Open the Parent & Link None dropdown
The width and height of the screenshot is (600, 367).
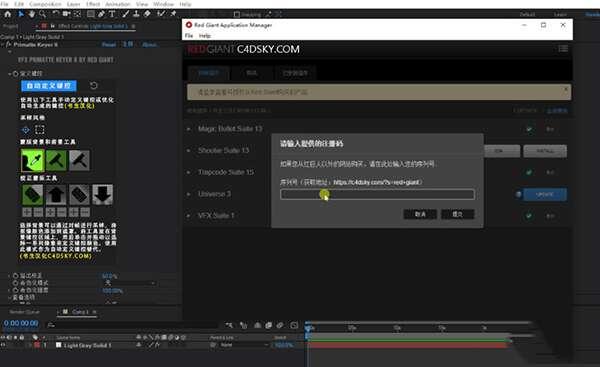click(x=244, y=345)
